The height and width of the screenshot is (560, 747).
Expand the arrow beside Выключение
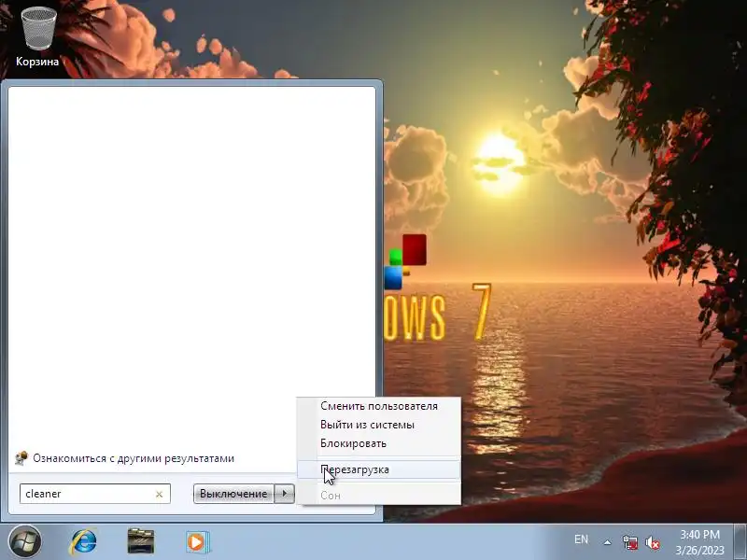(285, 494)
